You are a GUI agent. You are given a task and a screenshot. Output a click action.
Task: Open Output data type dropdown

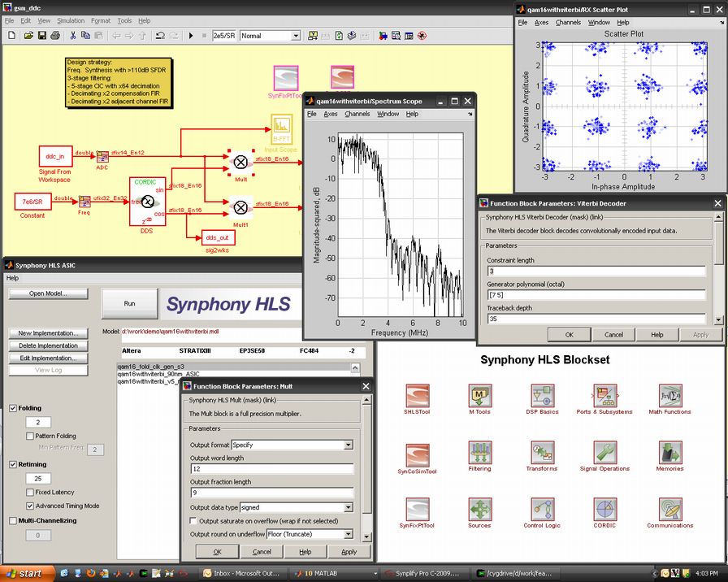click(x=349, y=508)
